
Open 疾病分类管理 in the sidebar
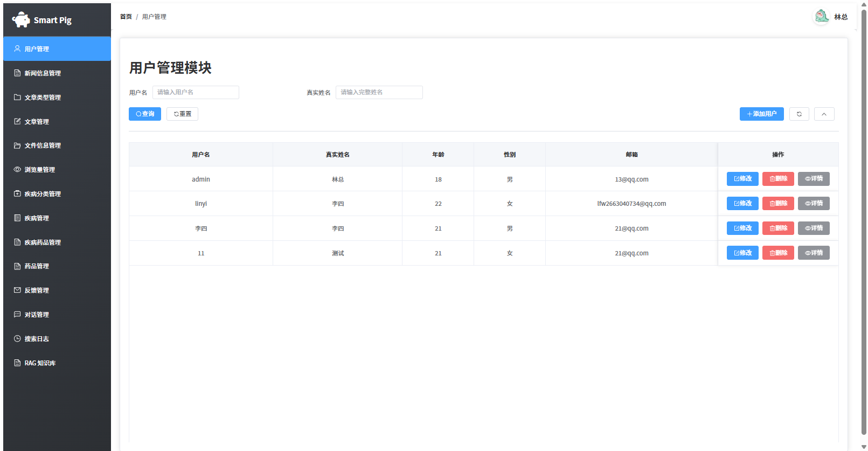(x=57, y=193)
